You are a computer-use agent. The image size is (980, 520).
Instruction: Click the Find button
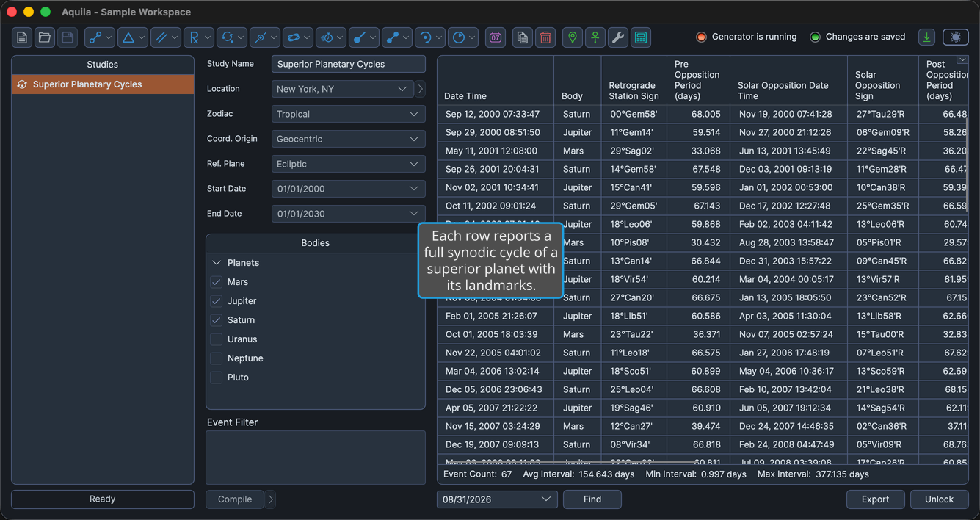pos(592,499)
